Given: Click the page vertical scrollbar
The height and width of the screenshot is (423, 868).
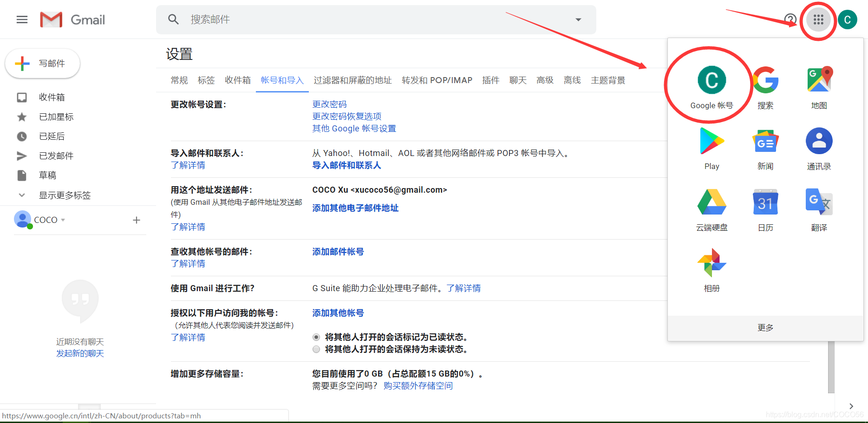Looking at the screenshot, I should (x=831, y=367).
